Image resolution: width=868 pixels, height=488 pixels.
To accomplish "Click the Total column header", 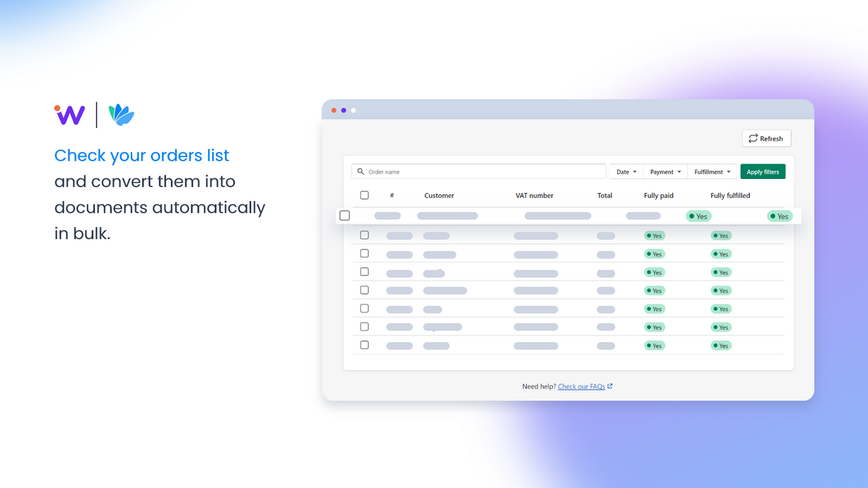I will (x=604, y=195).
